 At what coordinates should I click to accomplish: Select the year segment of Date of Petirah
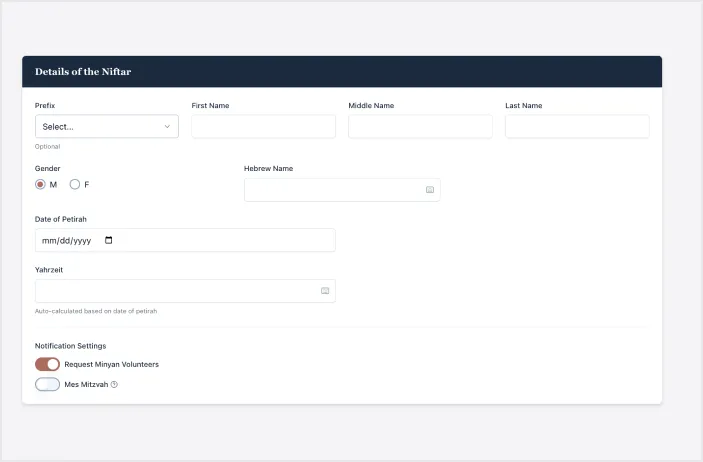click(x=83, y=241)
